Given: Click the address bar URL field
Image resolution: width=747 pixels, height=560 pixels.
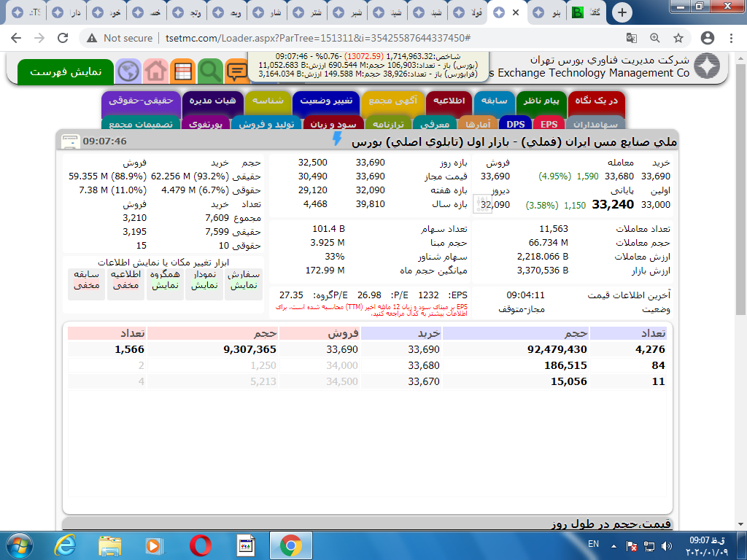Looking at the screenshot, I should coord(318,38).
